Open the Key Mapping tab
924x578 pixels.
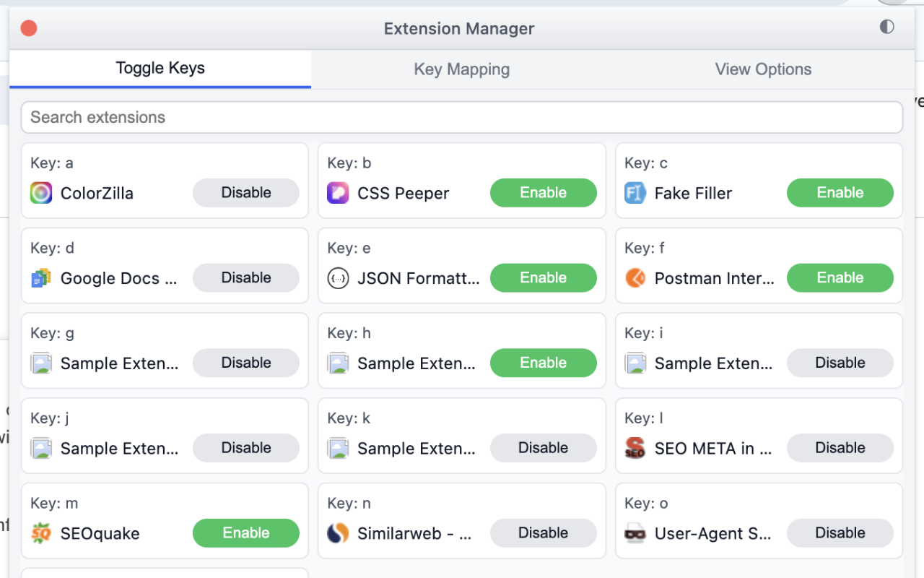click(462, 69)
